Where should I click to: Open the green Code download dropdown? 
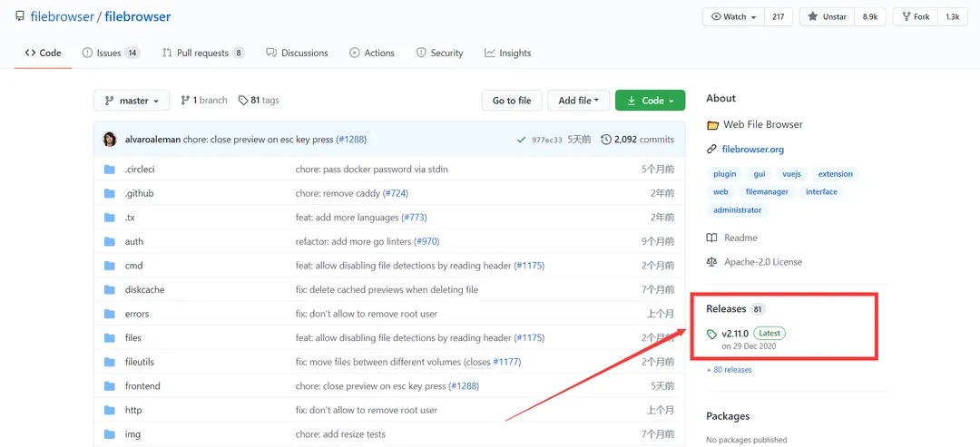pos(650,101)
